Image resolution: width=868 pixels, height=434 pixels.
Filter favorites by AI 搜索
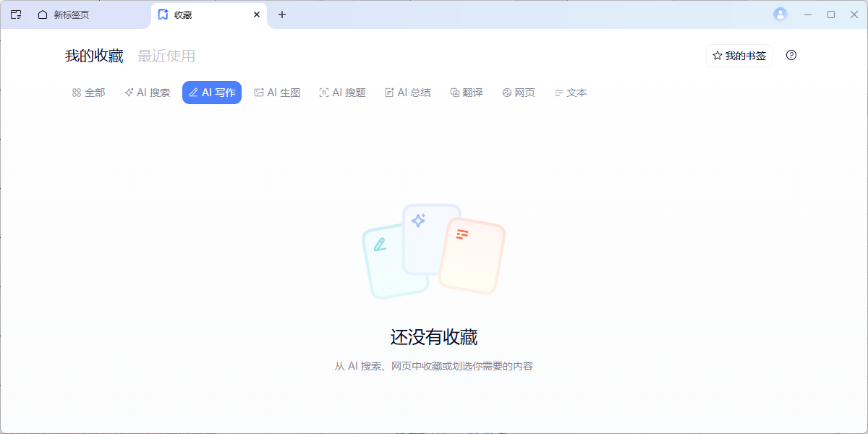(x=148, y=93)
